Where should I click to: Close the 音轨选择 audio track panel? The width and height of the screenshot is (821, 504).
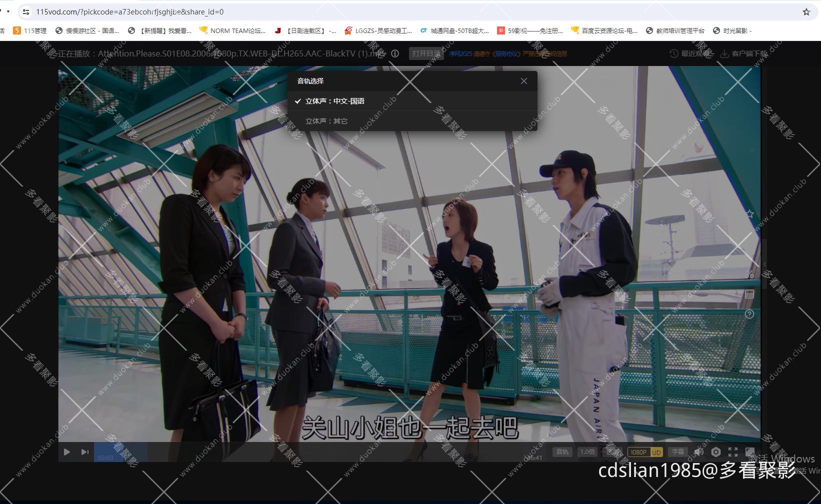523,81
